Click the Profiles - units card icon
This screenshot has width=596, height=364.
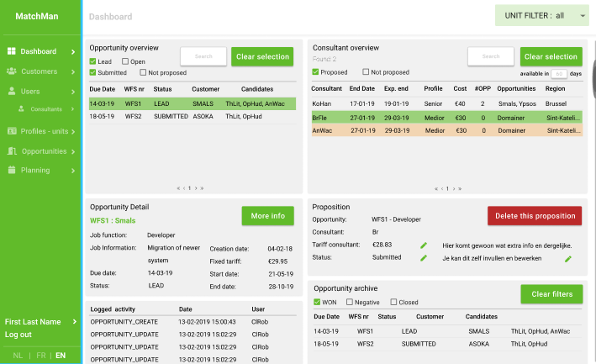tap(12, 131)
